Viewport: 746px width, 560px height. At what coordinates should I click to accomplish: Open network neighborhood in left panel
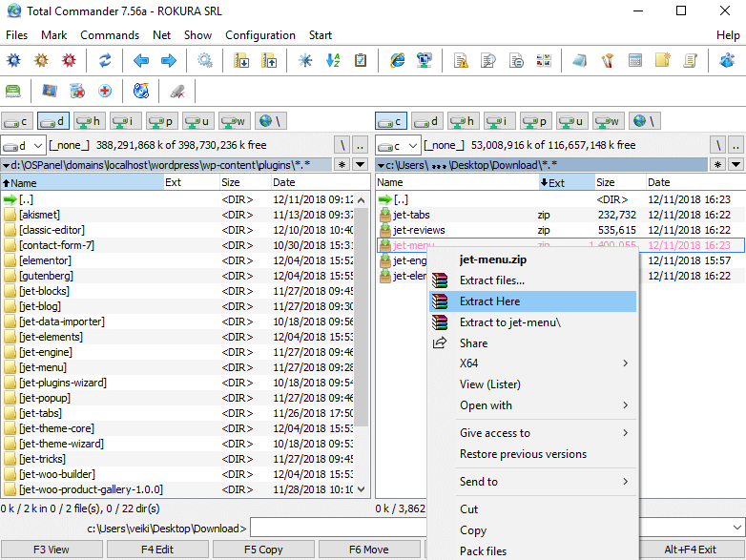pyautogui.click(x=270, y=121)
